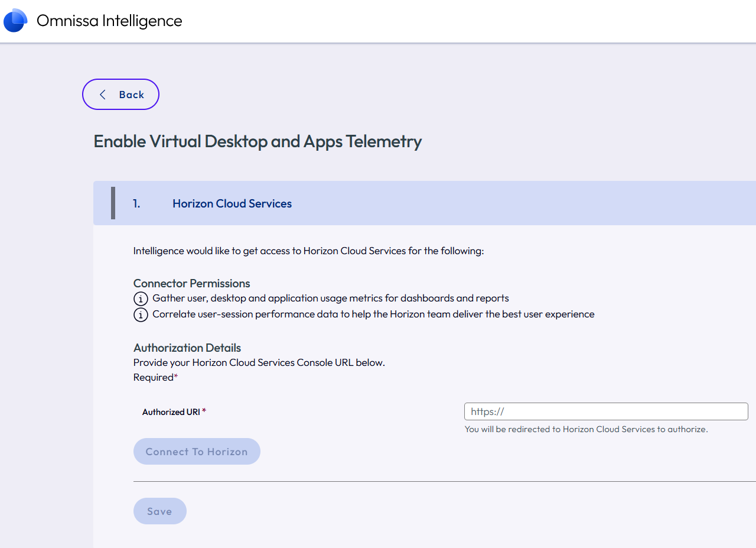Image resolution: width=756 pixels, height=548 pixels.
Task: Click 'Provide your Horizon Cloud Services Console URL' text
Action: point(259,362)
